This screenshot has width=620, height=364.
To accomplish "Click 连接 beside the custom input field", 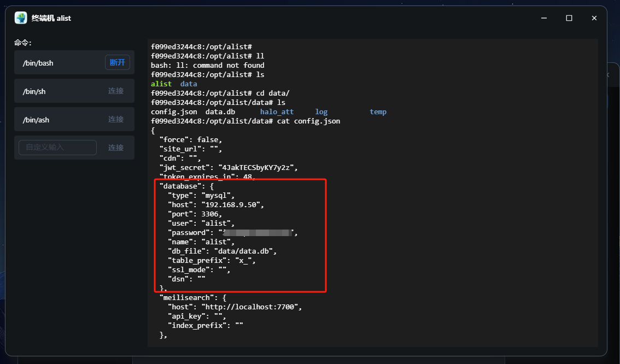I will [116, 148].
